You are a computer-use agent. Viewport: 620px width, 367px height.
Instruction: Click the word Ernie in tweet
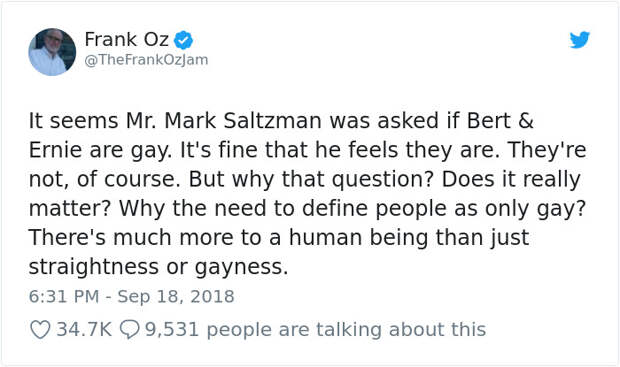coord(55,150)
